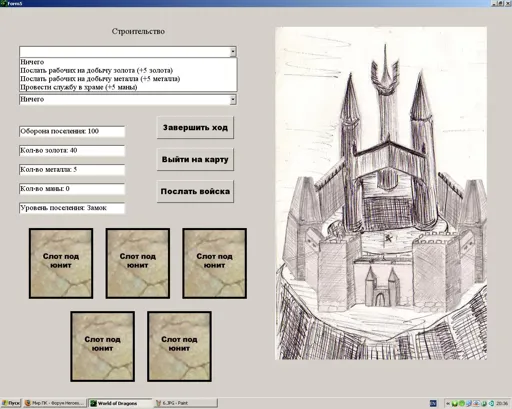Click the castle sketch image

(x=381, y=193)
